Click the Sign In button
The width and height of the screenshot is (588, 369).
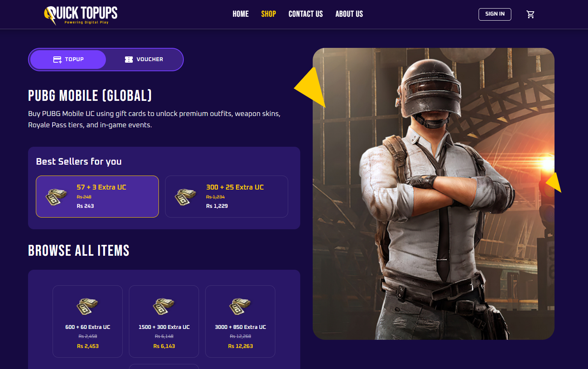pos(495,14)
